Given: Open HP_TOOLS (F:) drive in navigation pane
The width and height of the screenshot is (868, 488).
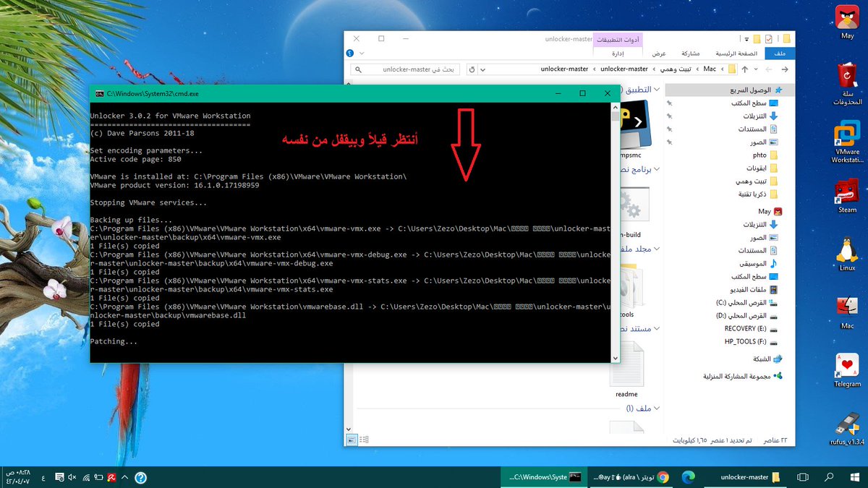Looking at the screenshot, I should click(751, 342).
